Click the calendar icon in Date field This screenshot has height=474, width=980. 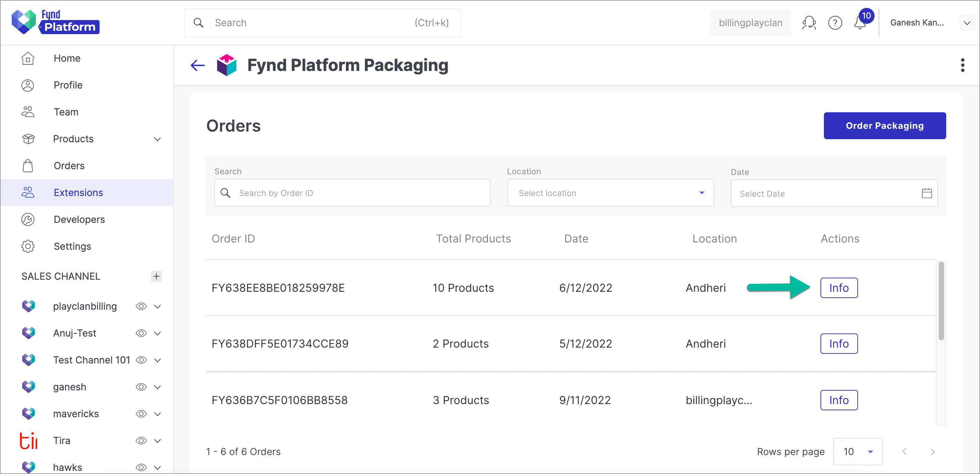tap(927, 193)
